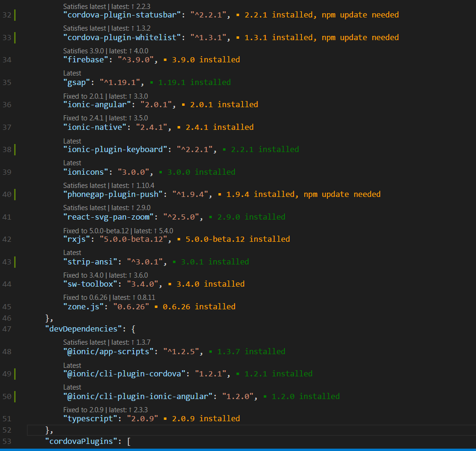Click the "react-svg-pan-zoom" key

tap(109, 217)
